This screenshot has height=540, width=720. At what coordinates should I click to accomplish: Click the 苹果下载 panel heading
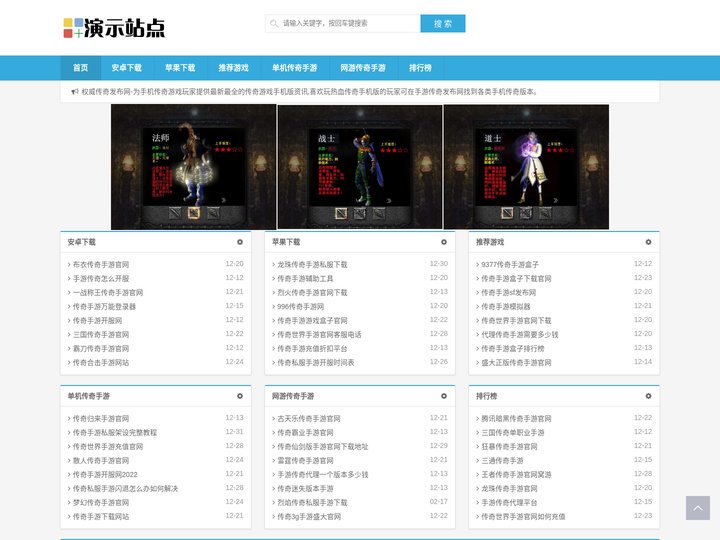coord(286,242)
